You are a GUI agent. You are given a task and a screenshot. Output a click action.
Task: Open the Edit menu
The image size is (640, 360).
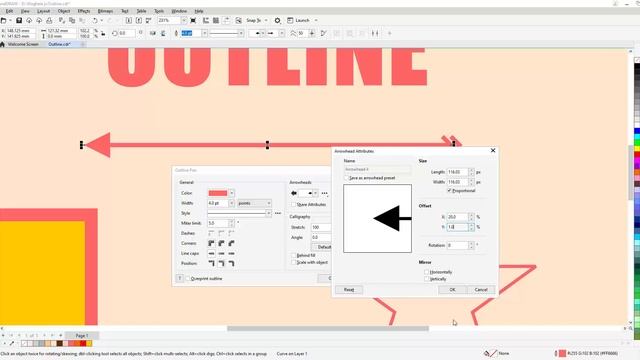point(9,11)
